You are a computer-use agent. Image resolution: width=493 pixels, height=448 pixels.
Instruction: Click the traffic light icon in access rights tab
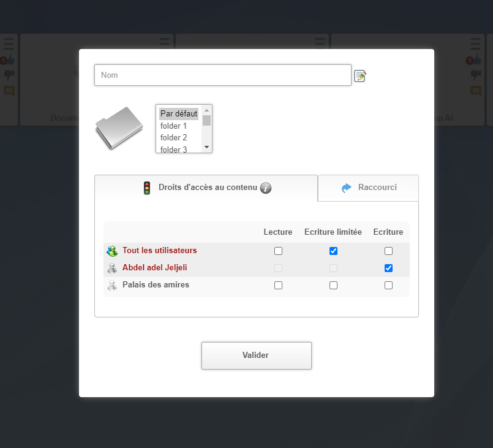click(x=147, y=188)
